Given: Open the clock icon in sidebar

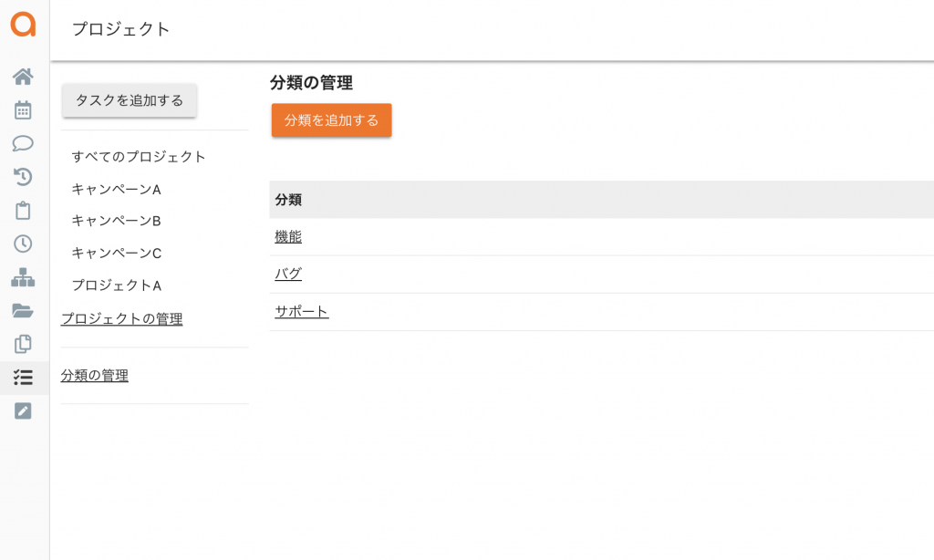Looking at the screenshot, I should click(x=23, y=244).
